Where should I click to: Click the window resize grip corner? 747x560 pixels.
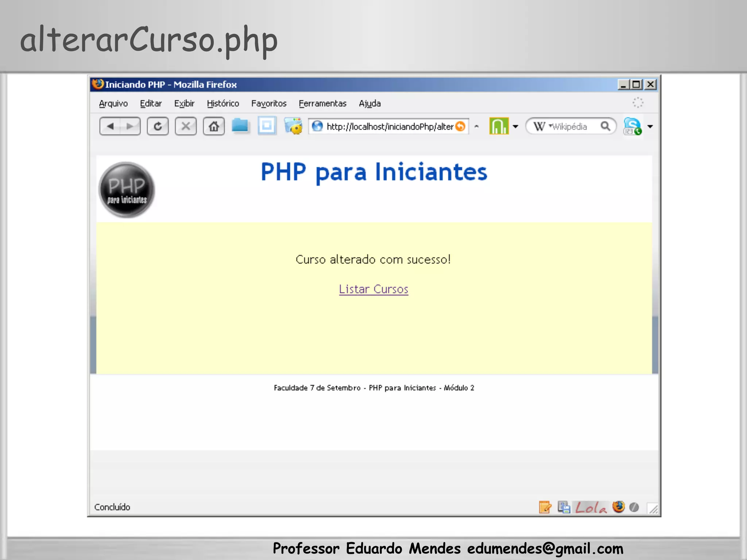pos(653,508)
